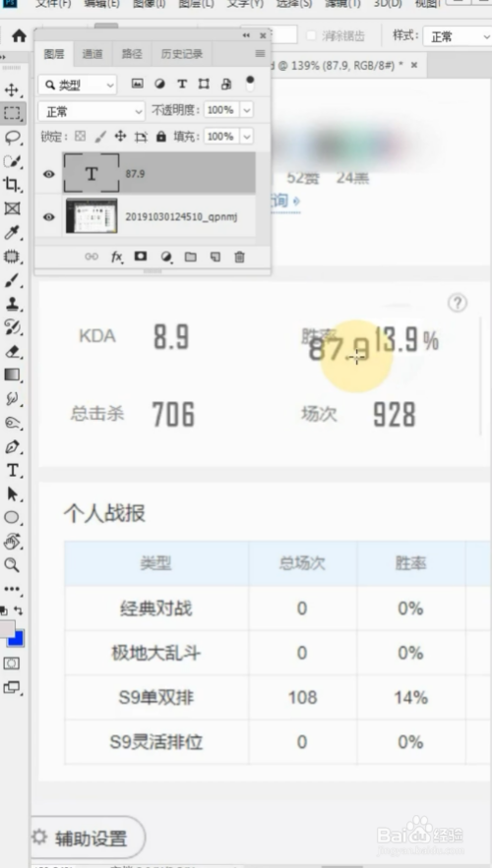Select the Zoom tool in toolbar
Viewport: 492px width, 868px height.
[12, 565]
